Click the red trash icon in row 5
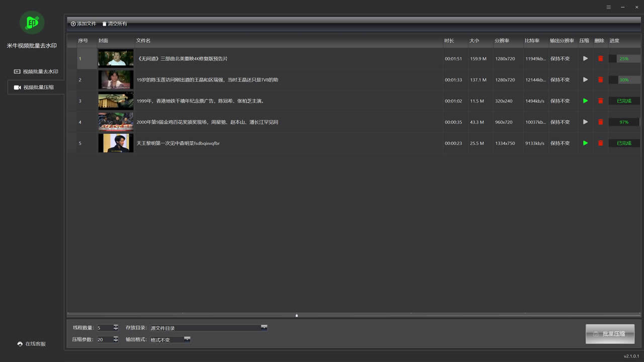 click(600, 143)
